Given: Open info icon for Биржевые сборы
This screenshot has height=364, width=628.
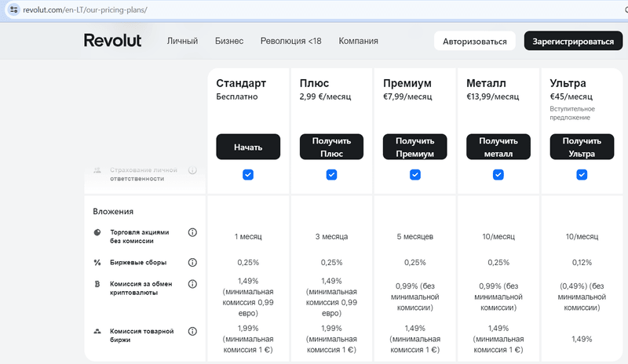Looking at the screenshot, I should pos(192,262).
